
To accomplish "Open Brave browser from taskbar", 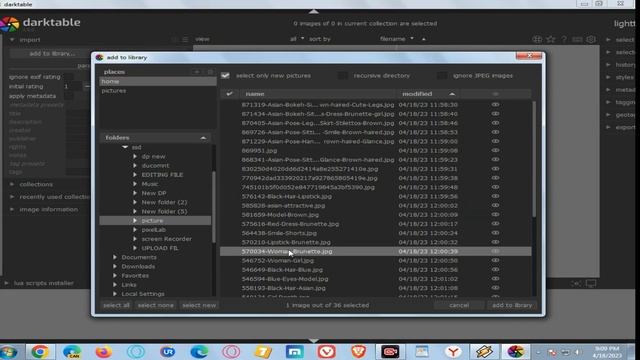I will 358,351.
